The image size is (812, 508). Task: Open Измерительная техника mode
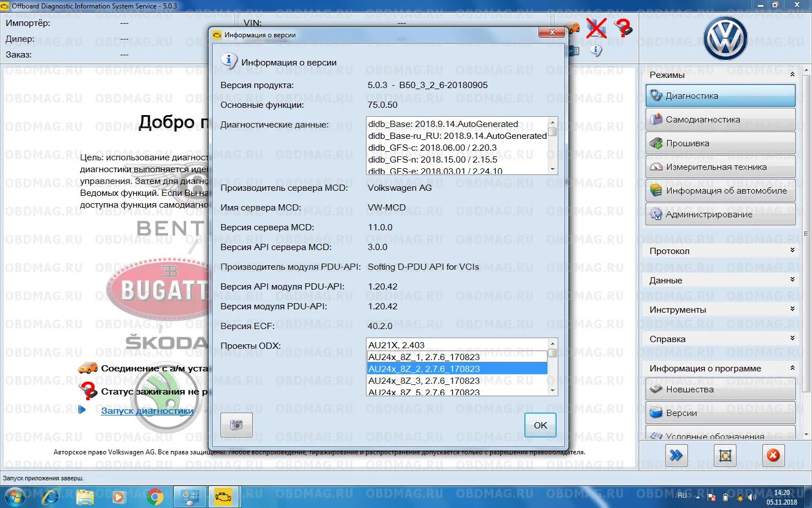pos(720,167)
